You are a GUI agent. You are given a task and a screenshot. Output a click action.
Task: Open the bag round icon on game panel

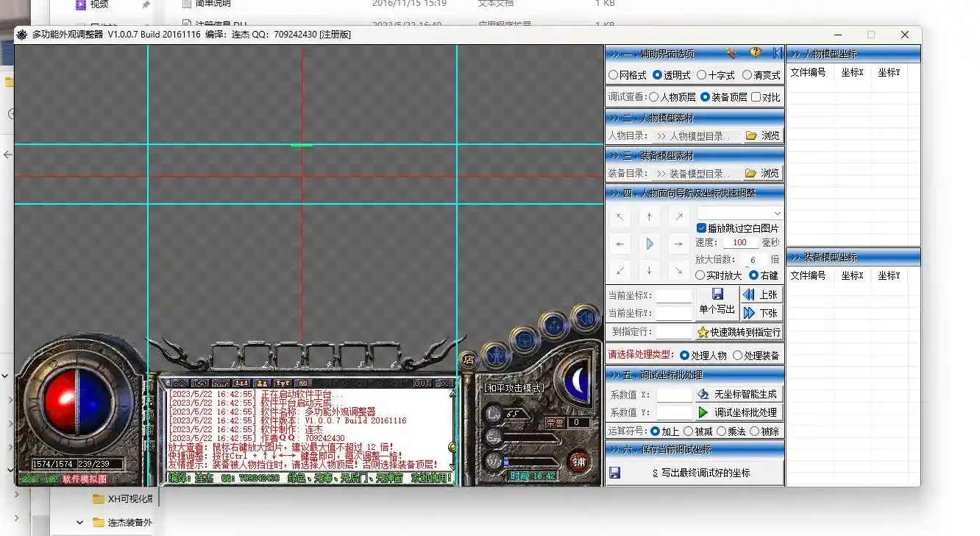(524, 339)
